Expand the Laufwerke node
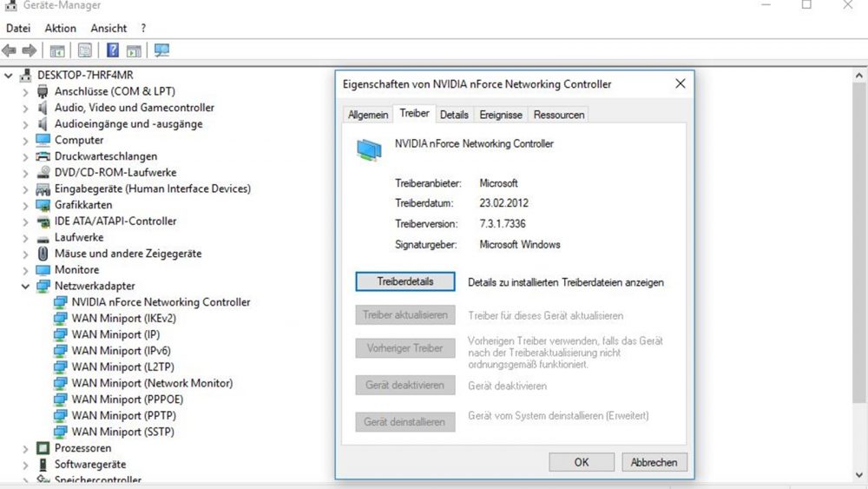 pos(25,238)
